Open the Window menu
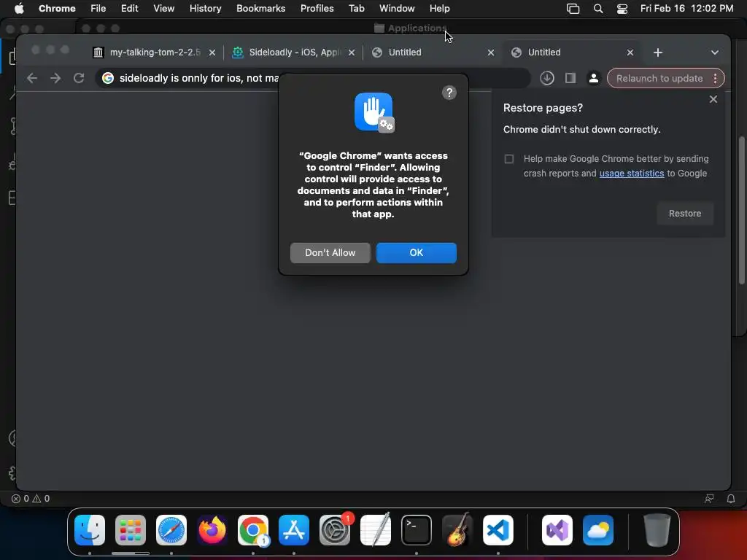The width and height of the screenshot is (747, 560). (x=397, y=8)
